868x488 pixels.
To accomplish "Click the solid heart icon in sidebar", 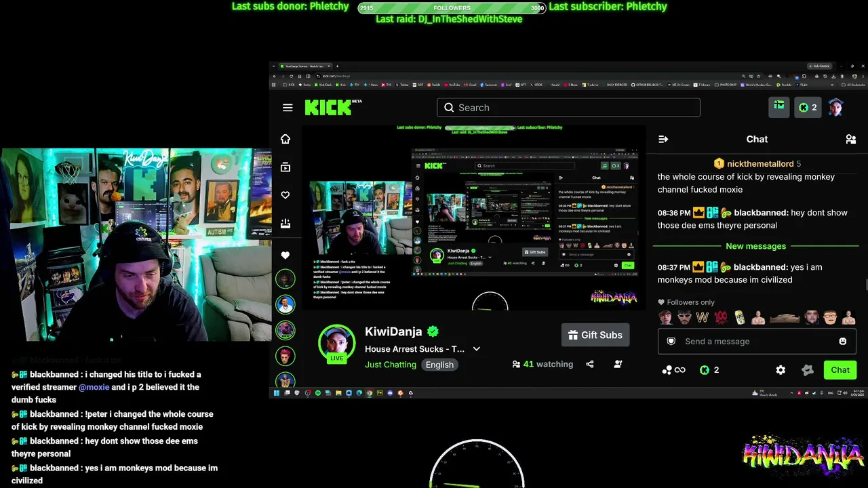I will [285, 256].
